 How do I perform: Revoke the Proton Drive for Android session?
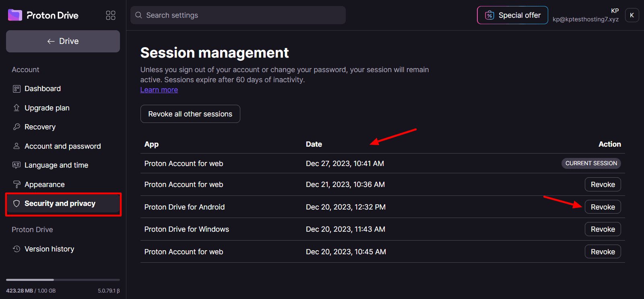click(603, 207)
